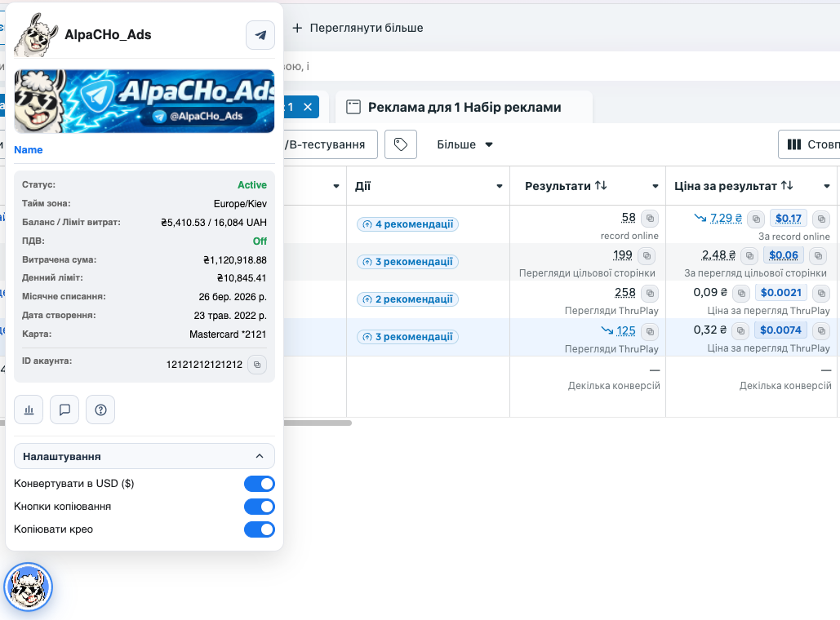Open the Дії column dropdown arrow
840x620 pixels.
click(x=498, y=185)
